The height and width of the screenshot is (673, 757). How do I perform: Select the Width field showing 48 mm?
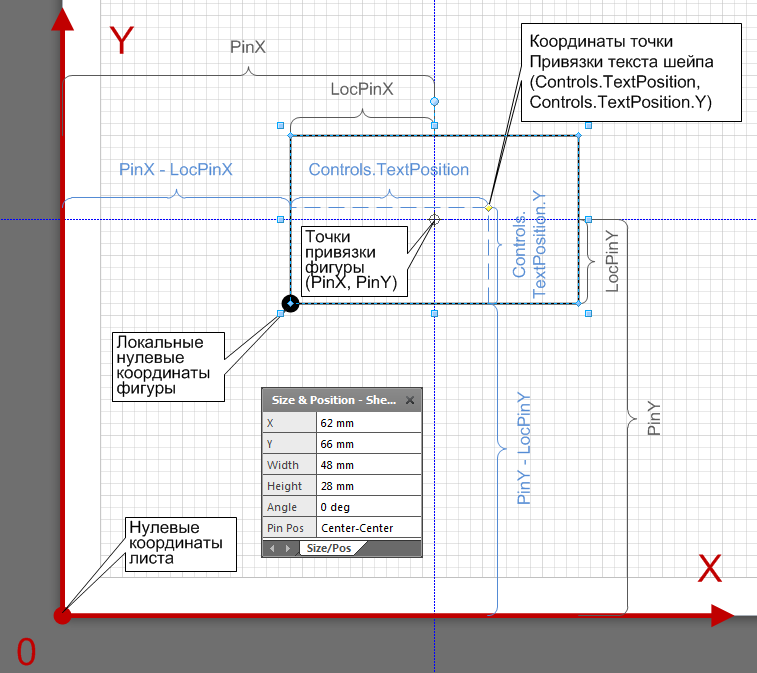pyautogui.click(x=368, y=465)
